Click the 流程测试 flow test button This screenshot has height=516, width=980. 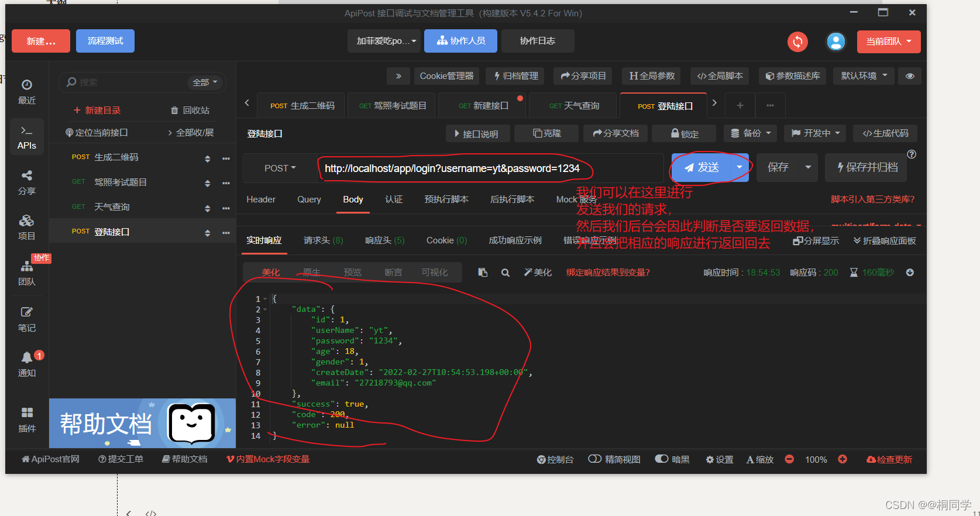coord(105,41)
